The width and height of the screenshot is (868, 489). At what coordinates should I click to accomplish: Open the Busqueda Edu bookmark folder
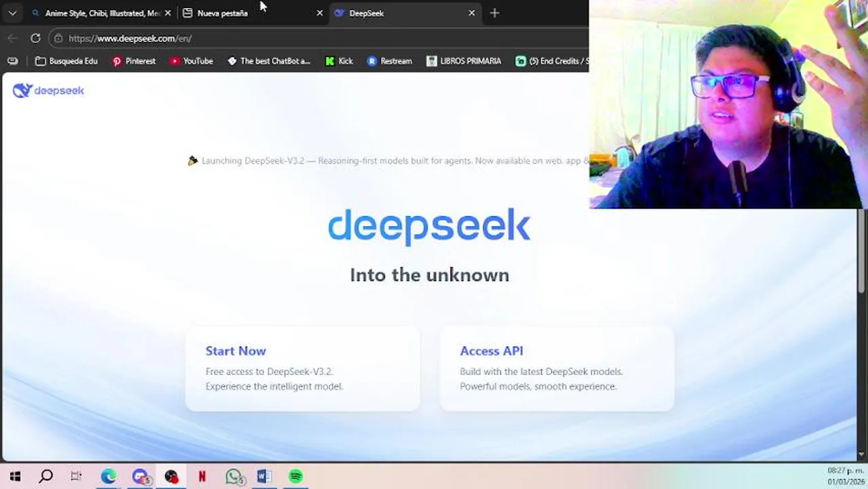pos(67,61)
